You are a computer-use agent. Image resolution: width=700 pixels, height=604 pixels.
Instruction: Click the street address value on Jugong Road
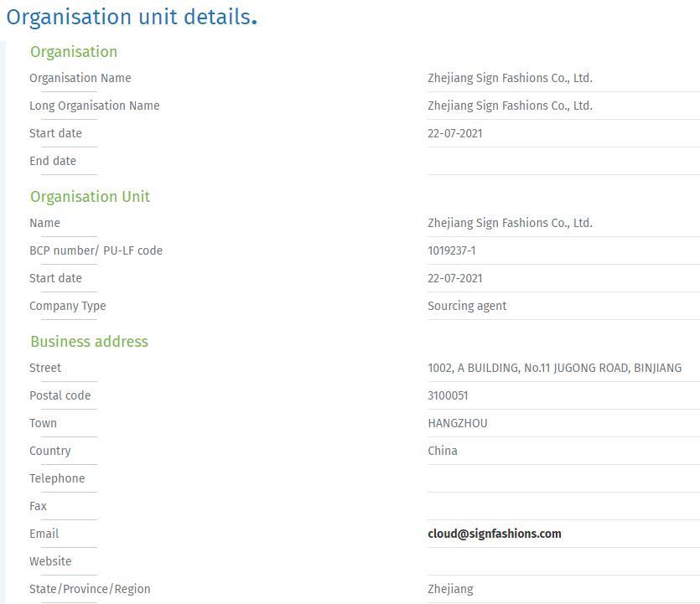(x=554, y=368)
